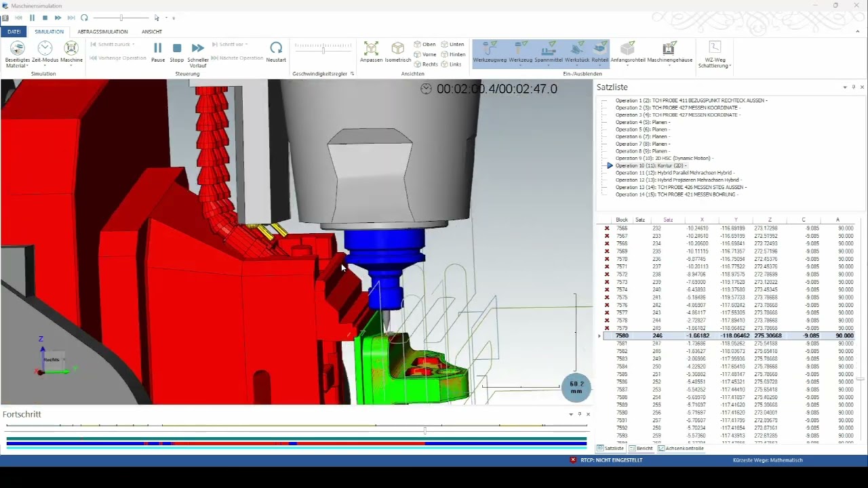Pin the Satzliste panel
Image resolution: width=868 pixels, height=488 pixels.
(x=854, y=87)
